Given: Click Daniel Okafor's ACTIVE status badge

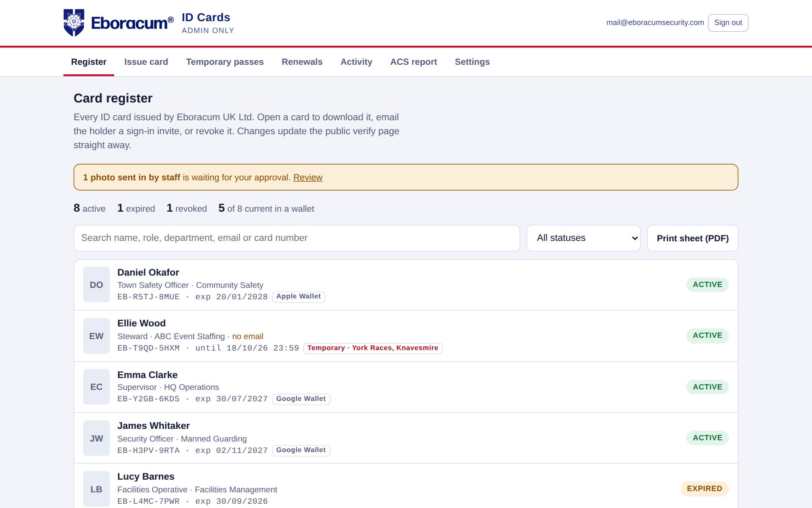Looking at the screenshot, I should point(707,284).
